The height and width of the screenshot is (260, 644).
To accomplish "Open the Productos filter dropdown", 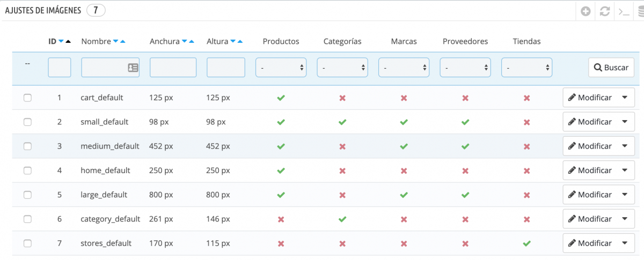I will coord(281,68).
